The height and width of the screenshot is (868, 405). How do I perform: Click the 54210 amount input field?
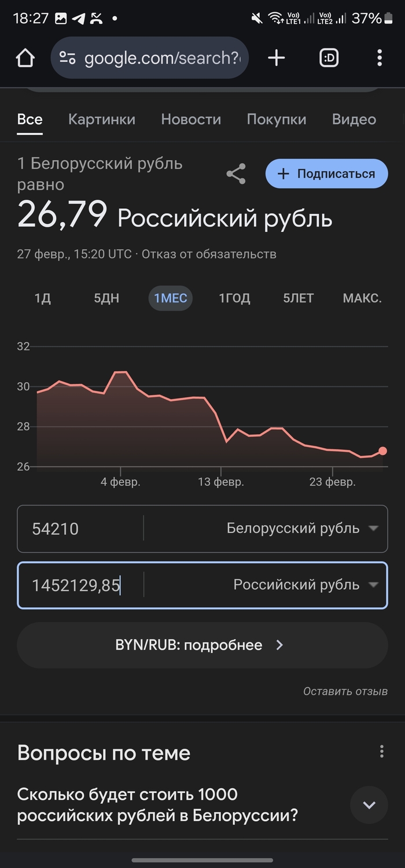click(81, 529)
